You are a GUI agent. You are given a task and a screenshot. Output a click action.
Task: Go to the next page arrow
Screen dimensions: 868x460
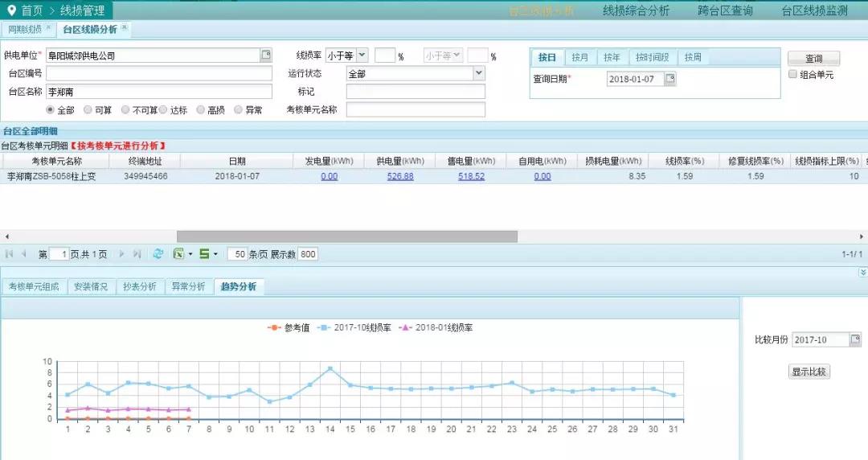pyautogui.click(x=122, y=254)
